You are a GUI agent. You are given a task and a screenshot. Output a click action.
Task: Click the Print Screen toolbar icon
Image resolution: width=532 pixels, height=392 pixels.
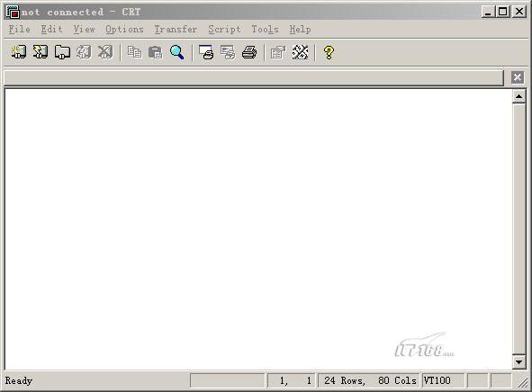(x=206, y=52)
